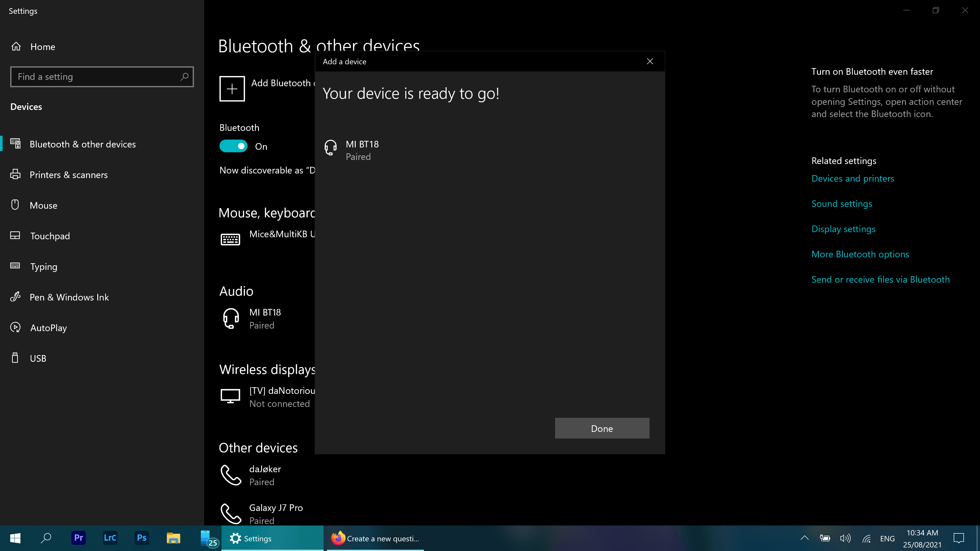Click inside the Find a setting search box
This screenshot has height=551, width=980.
point(102,77)
